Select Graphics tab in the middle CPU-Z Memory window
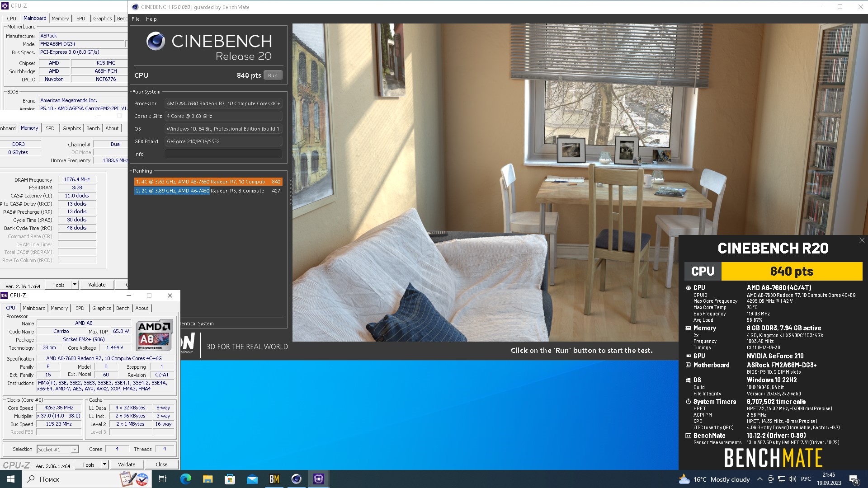 pyautogui.click(x=72, y=128)
